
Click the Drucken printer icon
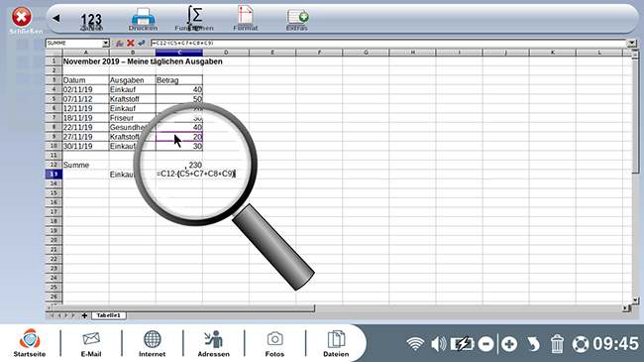tap(143, 19)
